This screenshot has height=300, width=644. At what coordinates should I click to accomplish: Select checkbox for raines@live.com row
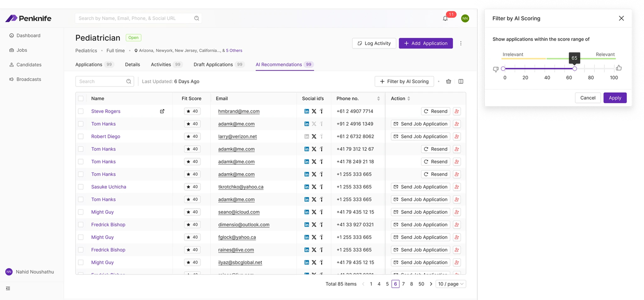click(x=81, y=250)
